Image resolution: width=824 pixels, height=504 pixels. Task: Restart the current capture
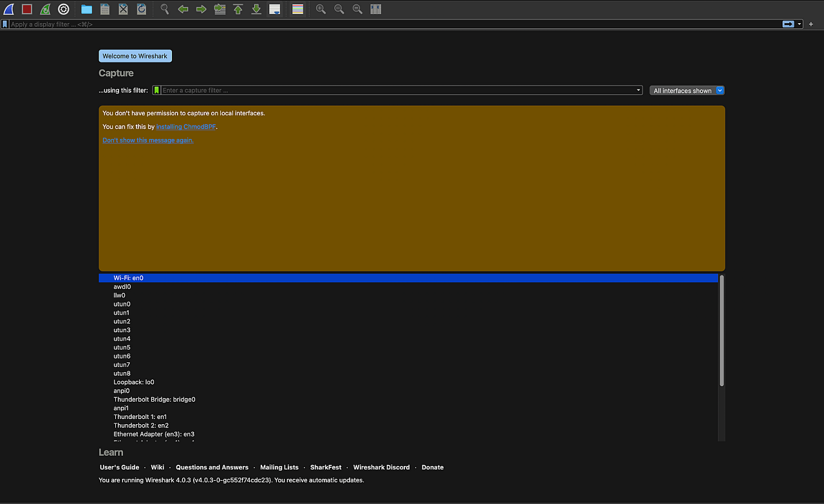click(x=45, y=9)
